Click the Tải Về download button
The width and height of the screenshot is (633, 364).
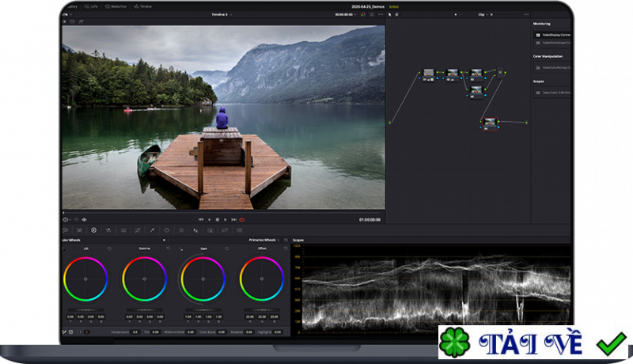[x=533, y=343]
